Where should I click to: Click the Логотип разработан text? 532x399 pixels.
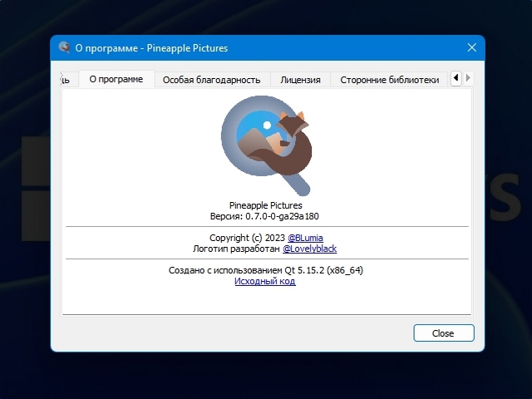point(236,249)
